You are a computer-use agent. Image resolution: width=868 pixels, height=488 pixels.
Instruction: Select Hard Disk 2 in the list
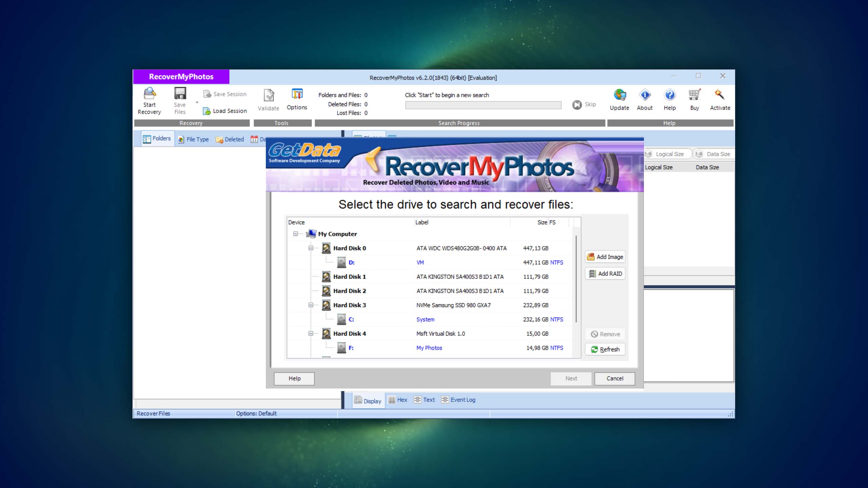click(430, 291)
